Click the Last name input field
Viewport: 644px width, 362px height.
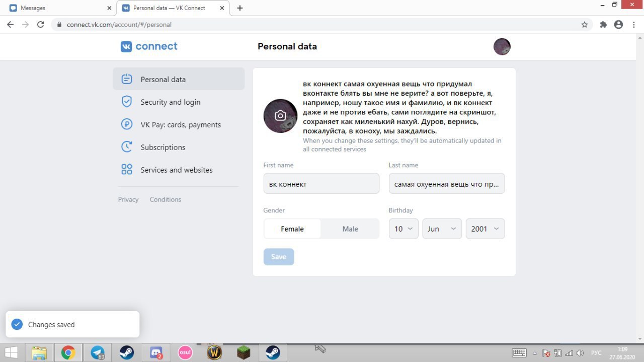tap(447, 184)
